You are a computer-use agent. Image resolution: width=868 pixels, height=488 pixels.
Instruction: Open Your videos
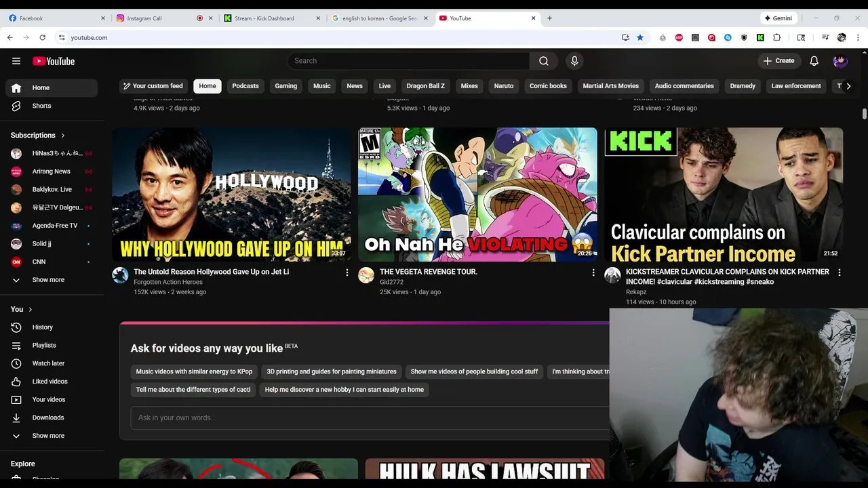tap(52, 399)
